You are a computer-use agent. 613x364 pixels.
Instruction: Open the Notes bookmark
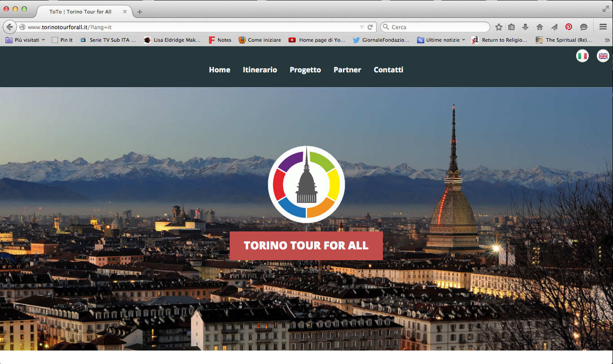pos(220,40)
